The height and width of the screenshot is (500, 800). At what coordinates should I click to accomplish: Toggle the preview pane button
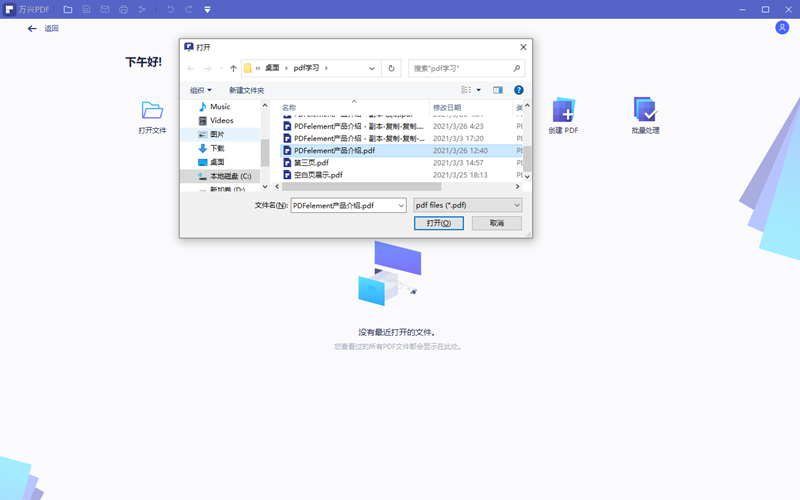[497, 90]
